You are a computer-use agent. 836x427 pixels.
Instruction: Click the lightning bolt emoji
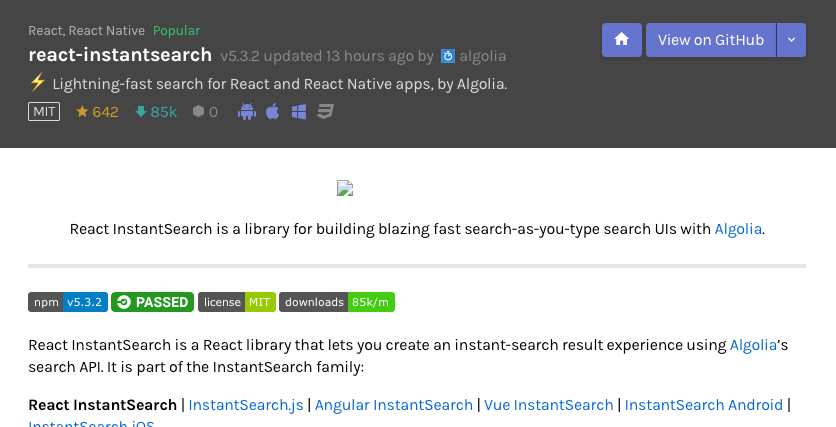pos(37,83)
